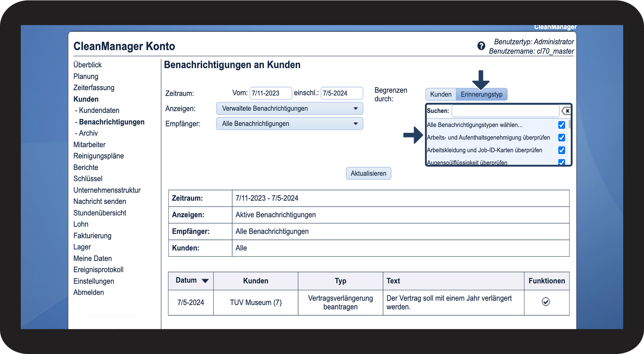This screenshot has height=354, width=644.
Task: Mark notification done with checkmark circle icon
Action: (546, 302)
